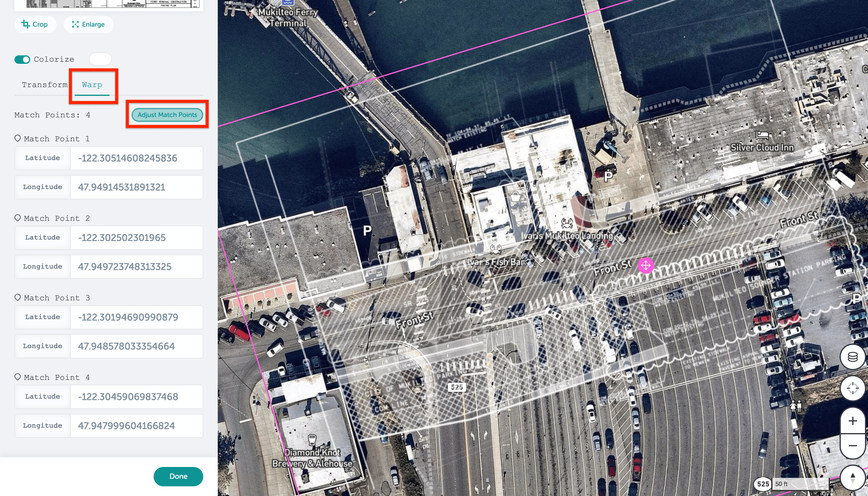Click the Crop button
This screenshot has width=868, height=496.
point(34,24)
